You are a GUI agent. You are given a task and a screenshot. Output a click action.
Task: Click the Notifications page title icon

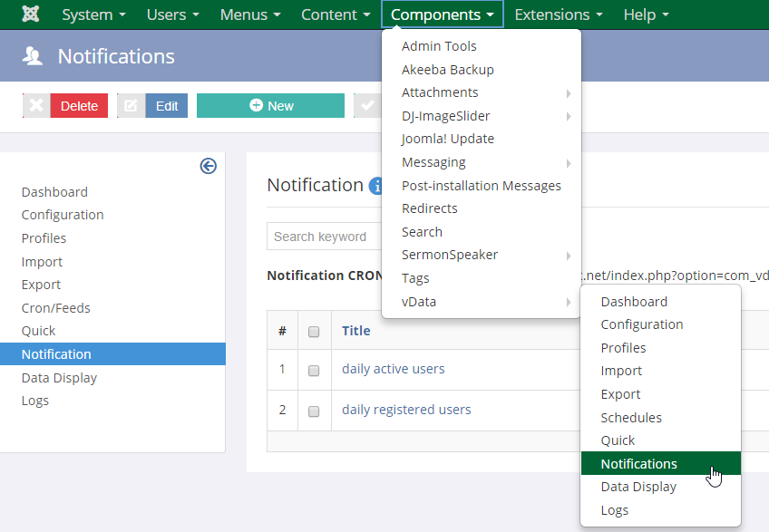(x=34, y=56)
